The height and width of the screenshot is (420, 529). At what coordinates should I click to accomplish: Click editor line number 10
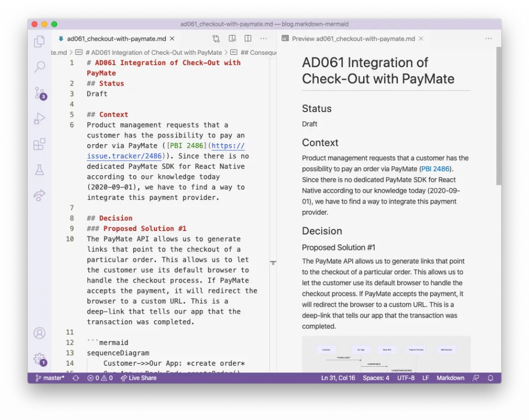coord(70,239)
